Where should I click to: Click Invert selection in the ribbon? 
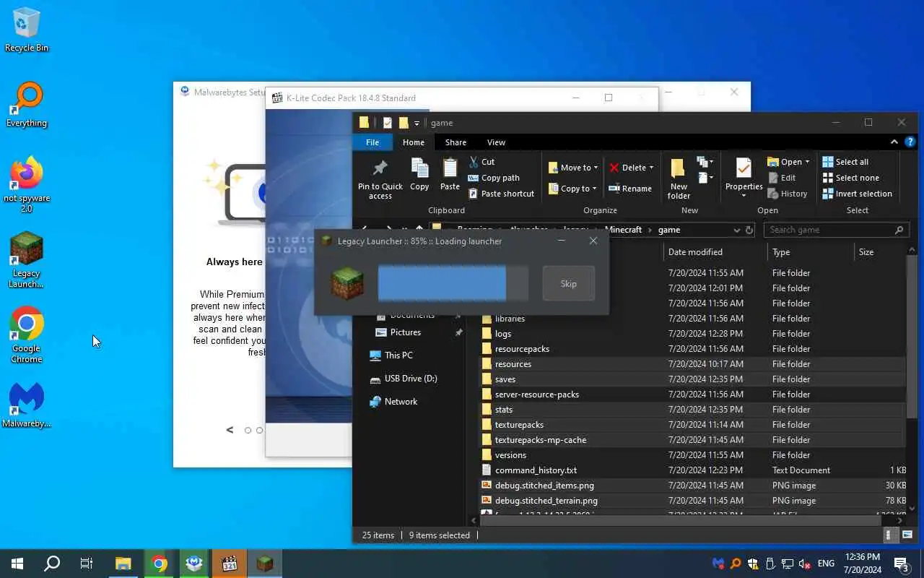coord(857,194)
